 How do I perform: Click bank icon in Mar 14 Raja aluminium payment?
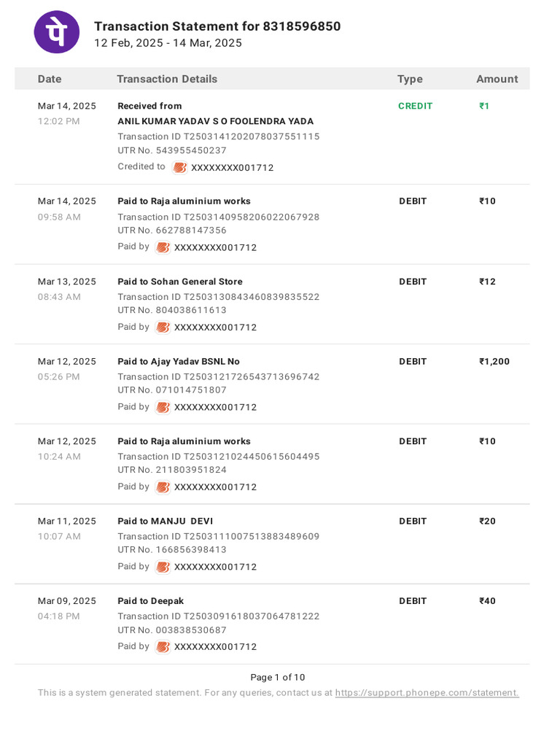[x=163, y=247]
